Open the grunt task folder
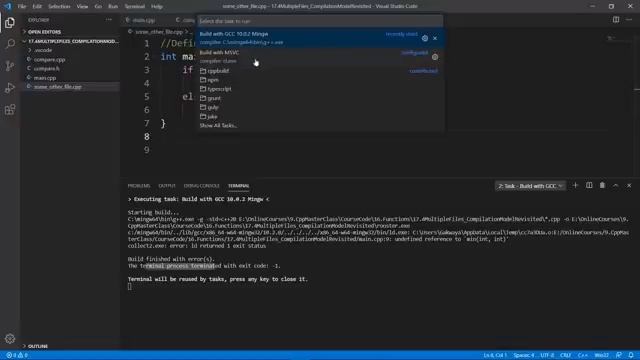Image resolution: width=640 pixels, height=360 pixels. (x=320, y=98)
